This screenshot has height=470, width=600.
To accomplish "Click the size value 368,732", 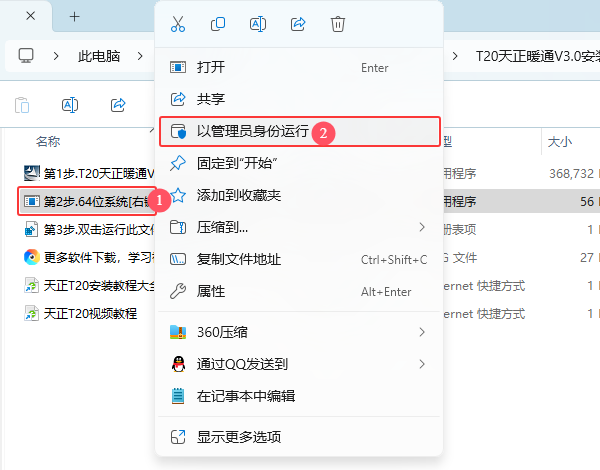I will (x=572, y=174).
